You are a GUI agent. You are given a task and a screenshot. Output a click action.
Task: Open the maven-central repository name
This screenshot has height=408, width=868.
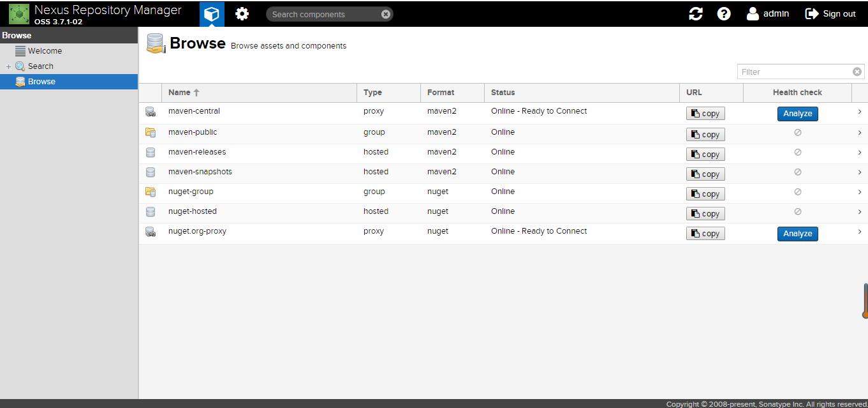(194, 111)
